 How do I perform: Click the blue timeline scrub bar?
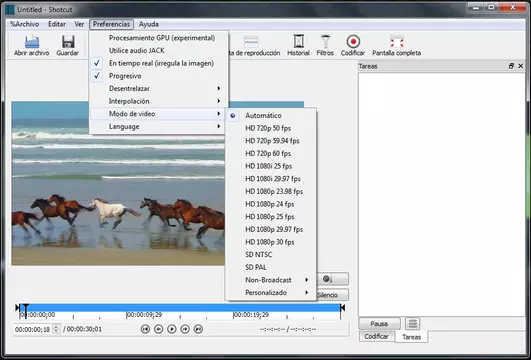click(x=179, y=308)
